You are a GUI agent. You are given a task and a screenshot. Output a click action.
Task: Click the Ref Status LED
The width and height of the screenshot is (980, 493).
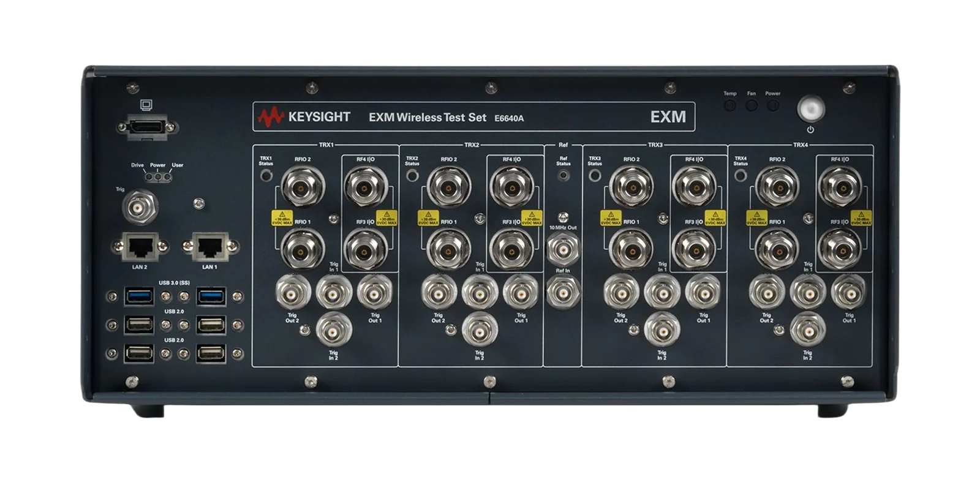click(563, 176)
